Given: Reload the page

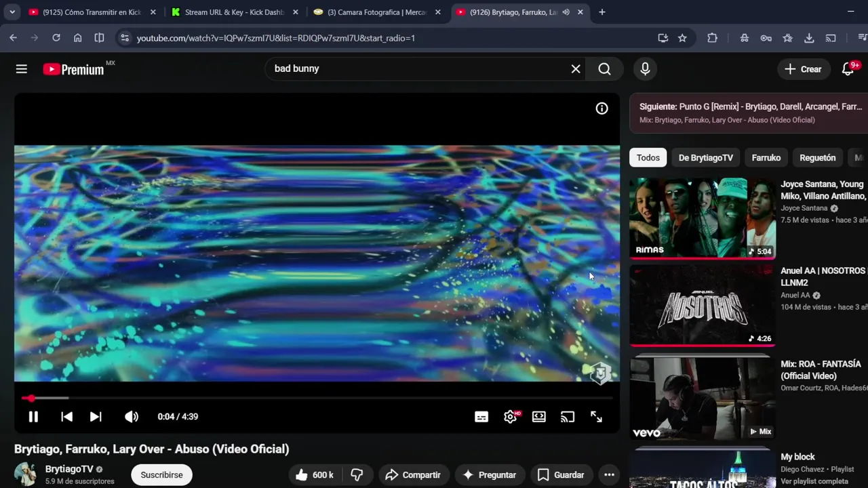Looking at the screenshot, I should (56, 38).
